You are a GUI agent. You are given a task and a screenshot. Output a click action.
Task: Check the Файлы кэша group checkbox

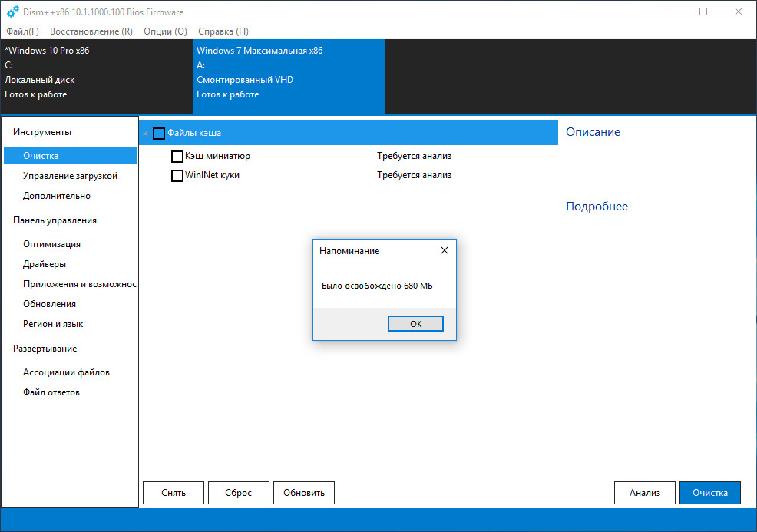pyautogui.click(x=159, y=134)
